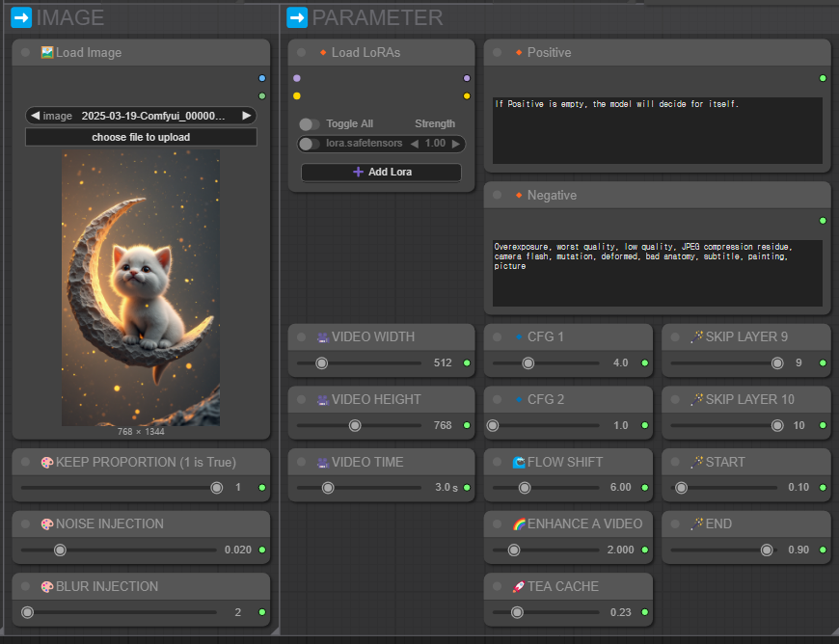Click the CFG 1 value 4.0
839x644 pixels.
[x=621, y=362]
